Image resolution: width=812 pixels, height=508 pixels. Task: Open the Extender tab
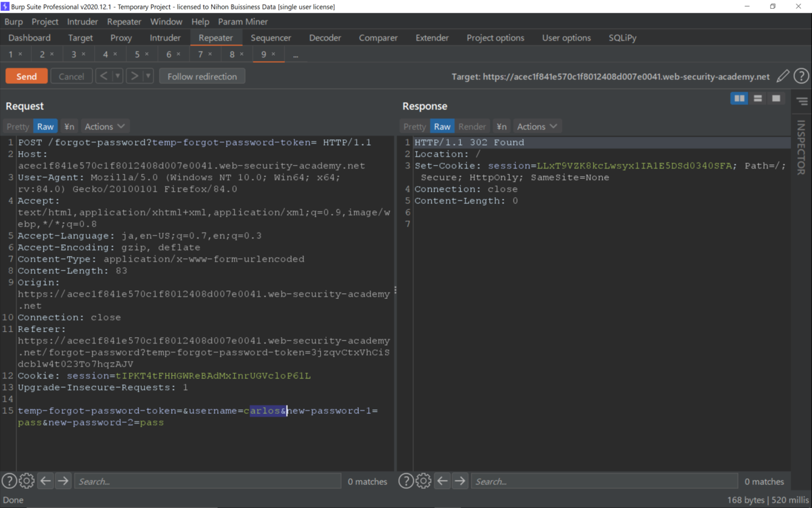[432, 38]
